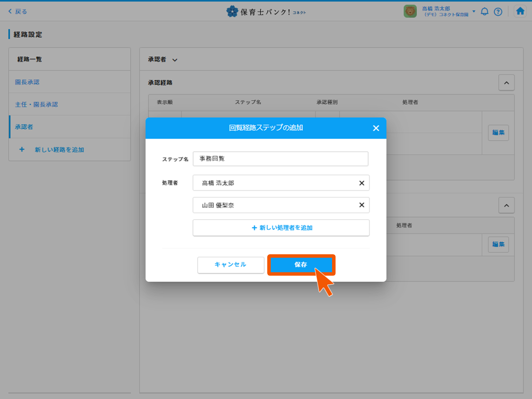Click the bear user avatar icon
This screenshot has height=399, width=532.
pyautogui.click(x=410, y=11)
